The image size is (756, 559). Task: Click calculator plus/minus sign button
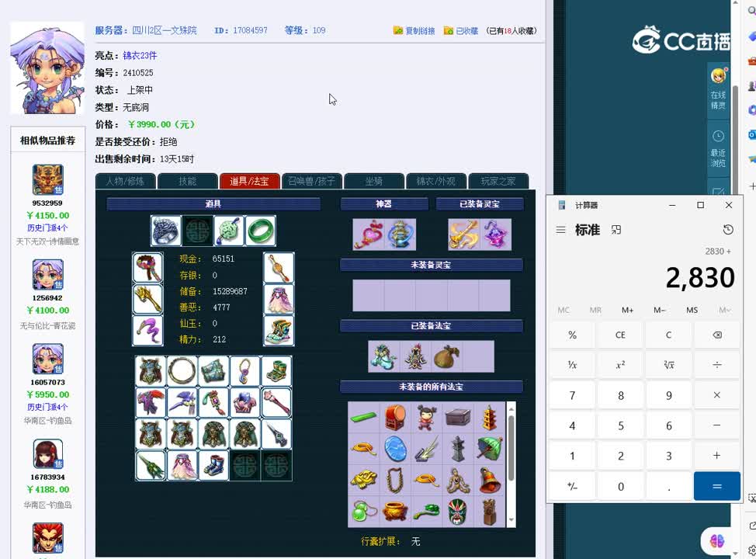[x=572, y=486]
